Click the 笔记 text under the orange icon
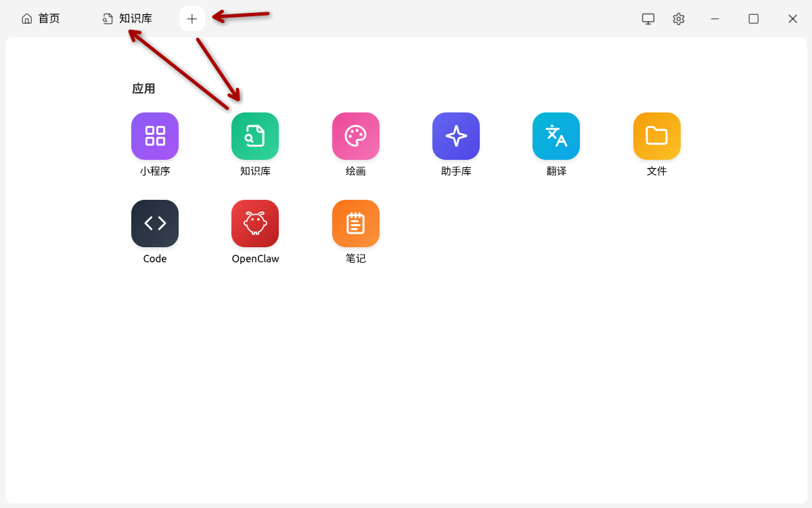The height and width of the screenshot is (508, 812). [x=355, y=258]
